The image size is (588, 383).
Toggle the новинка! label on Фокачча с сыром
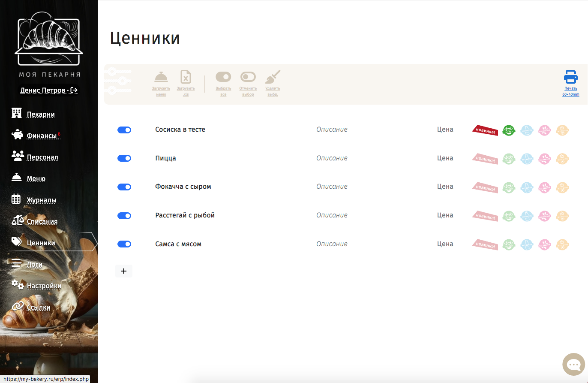click(485, 187)
